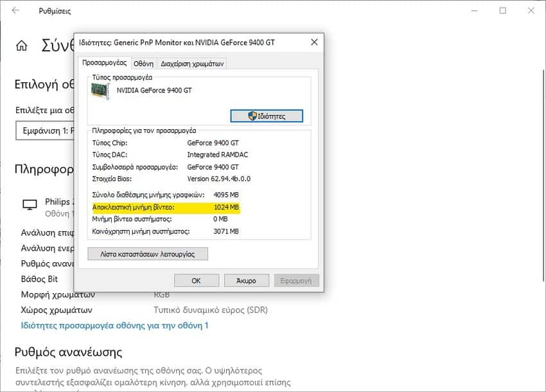Cancel with the Άκυρο button
Viewport: 546px width, 392px height.
pos(247,280)
